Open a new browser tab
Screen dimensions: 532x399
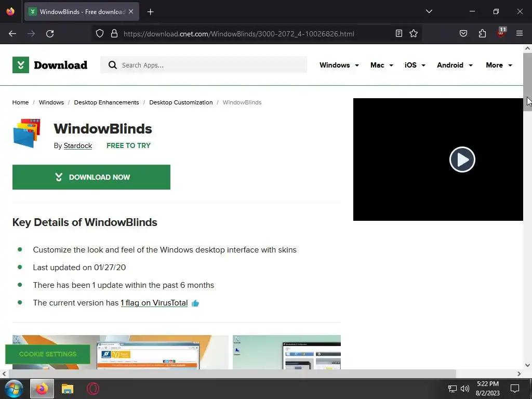150,12
